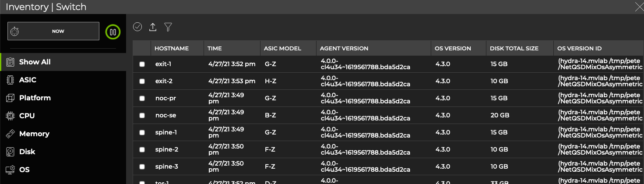Screen dimensions: 644x184
Task: Click the Disk drive icon
Action: pyautogui.click(x=10, y=152)
